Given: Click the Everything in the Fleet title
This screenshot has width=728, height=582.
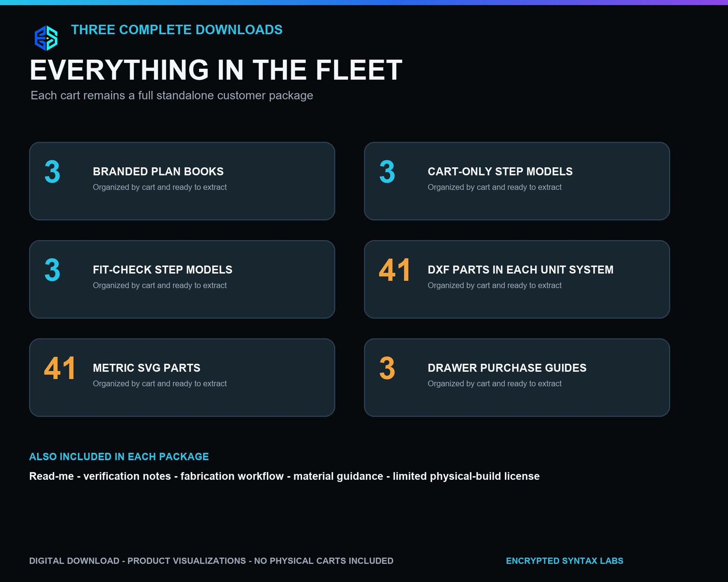Looking at the screenshot, I should pos(216,70).
